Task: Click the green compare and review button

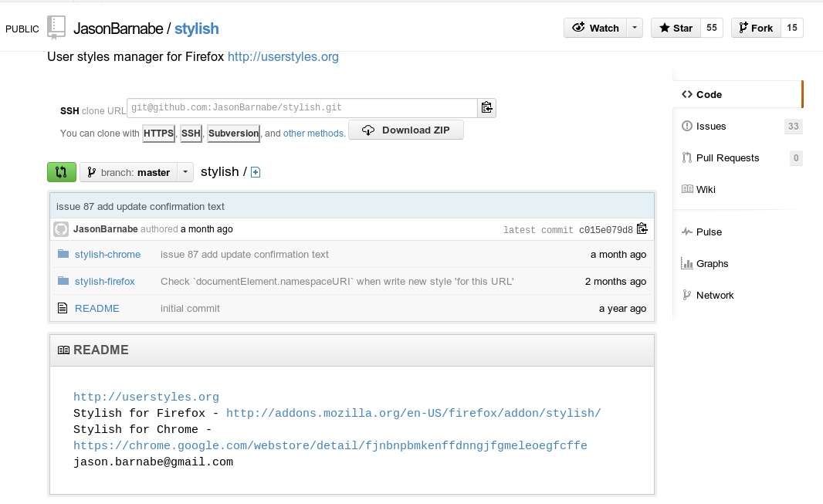Action: (62, 172)
